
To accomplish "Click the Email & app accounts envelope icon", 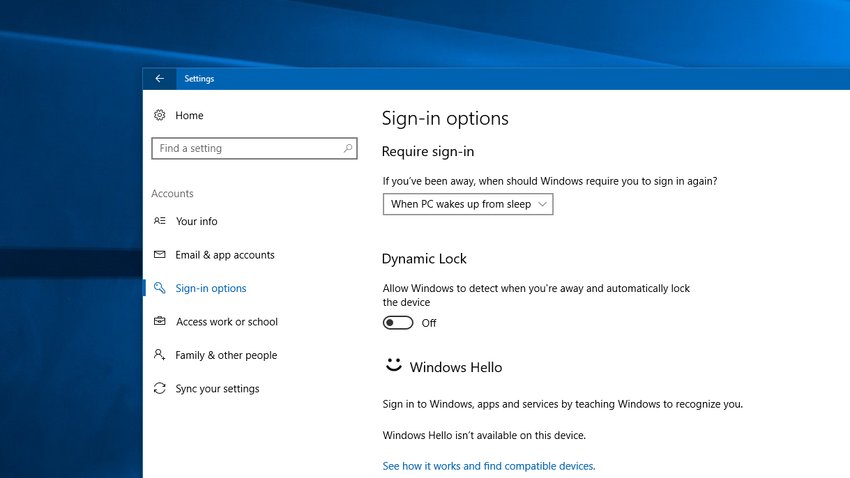I will pos(159,254).
